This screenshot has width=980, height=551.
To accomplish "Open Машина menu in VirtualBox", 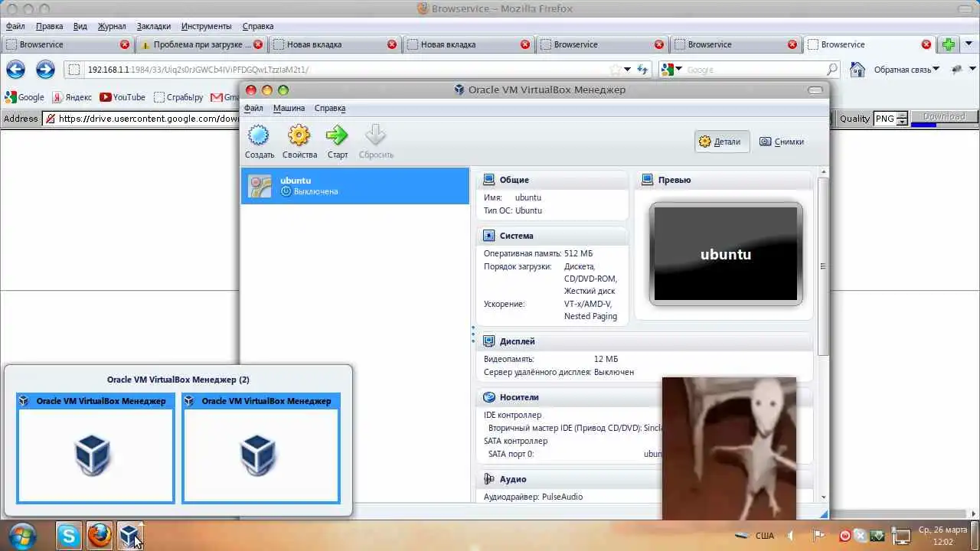I will 289,108.
